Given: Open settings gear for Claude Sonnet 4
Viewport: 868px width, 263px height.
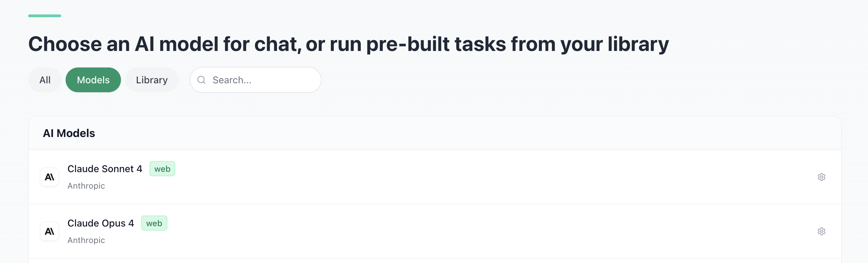Looking at the screenshot, I should coord(821,177).
